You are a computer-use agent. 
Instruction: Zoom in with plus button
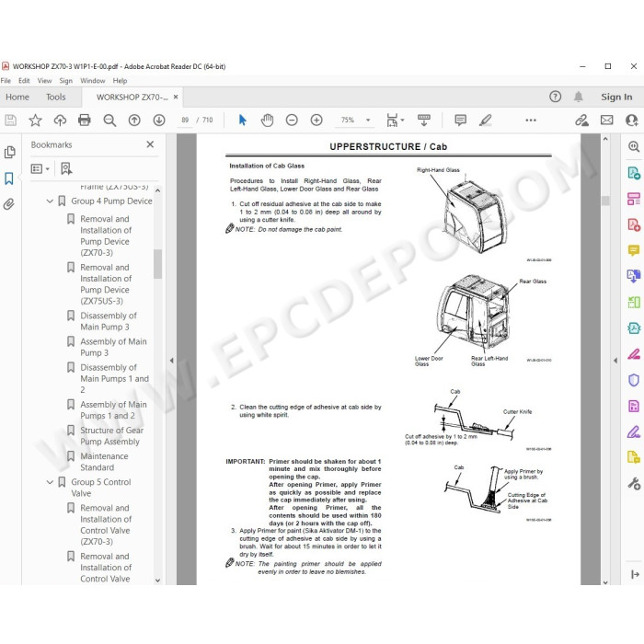[x=316, y=120]
